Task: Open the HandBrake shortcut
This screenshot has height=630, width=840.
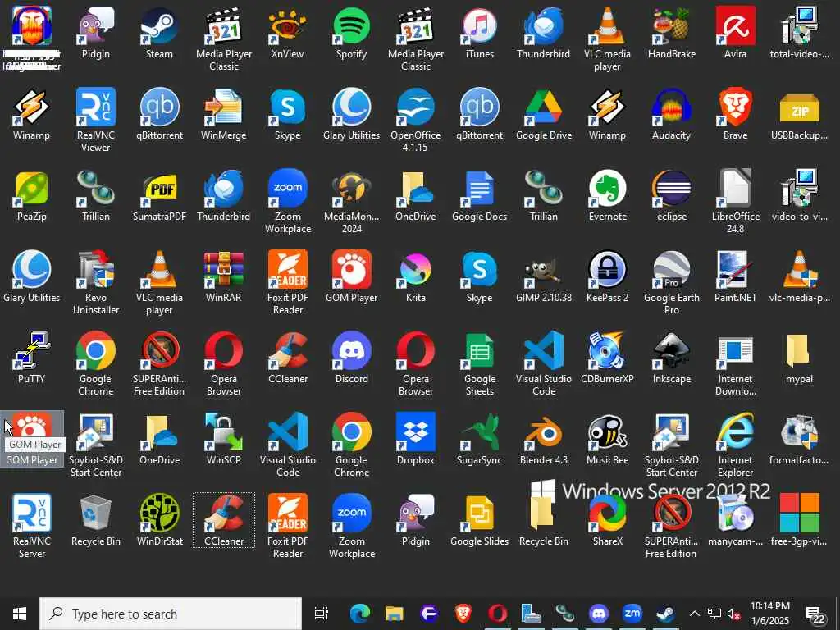Action: [671, 33]
